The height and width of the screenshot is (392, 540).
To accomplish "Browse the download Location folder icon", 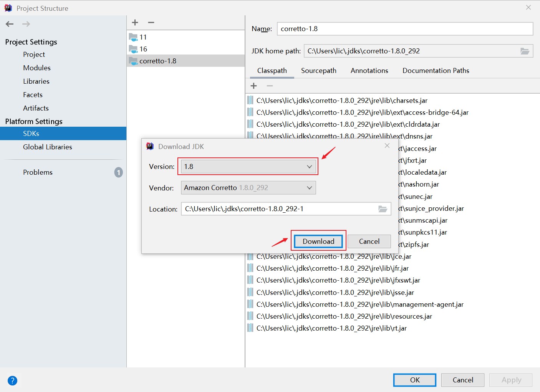I will (x=383, y=209).
